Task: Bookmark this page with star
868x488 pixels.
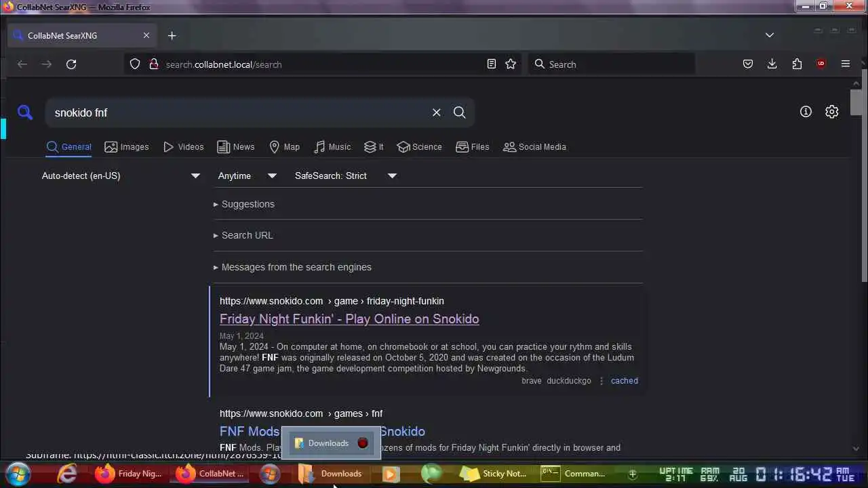Action: (511, 64)
